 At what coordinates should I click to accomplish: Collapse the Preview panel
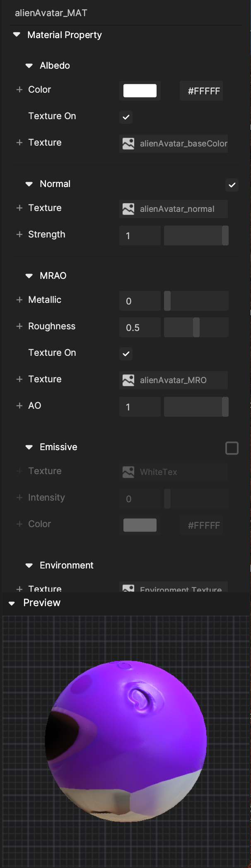tap(12, 603)
